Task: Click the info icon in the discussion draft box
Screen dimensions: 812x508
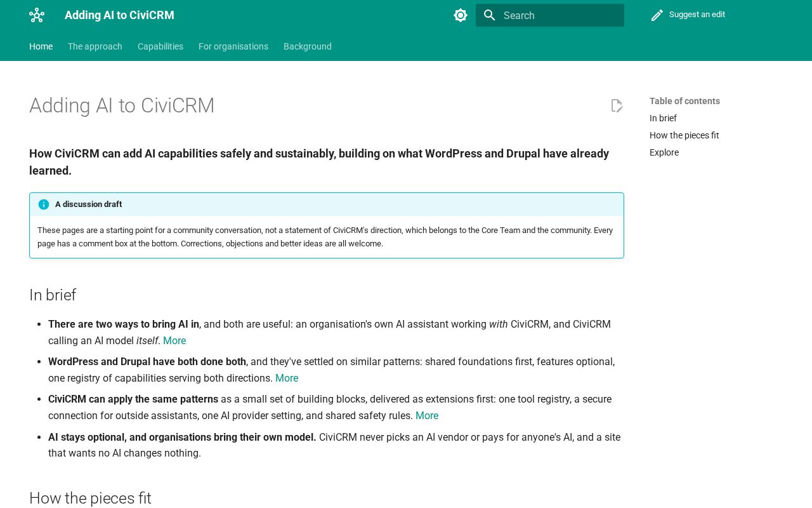Action: point(44,204)
